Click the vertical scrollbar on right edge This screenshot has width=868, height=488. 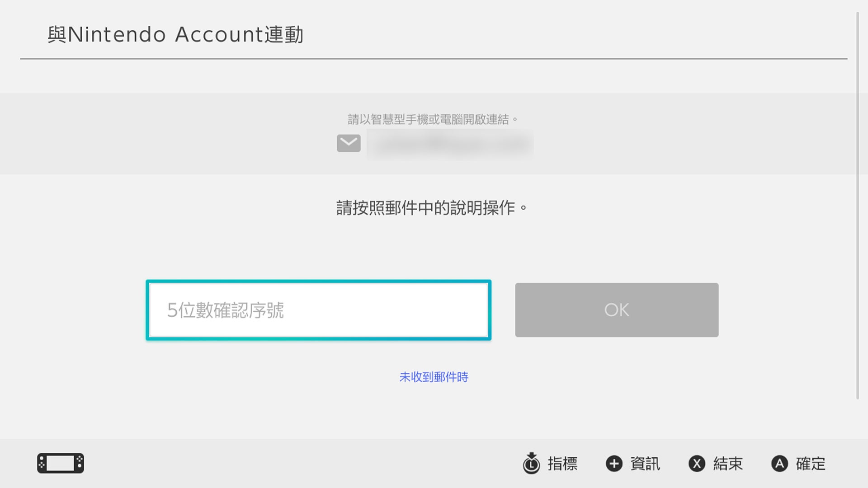[x=858, y=206]
